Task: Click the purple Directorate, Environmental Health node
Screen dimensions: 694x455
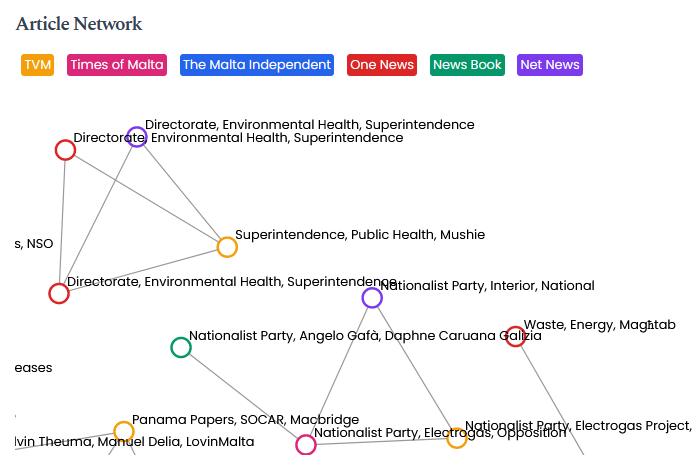Action: coord(137,137)
